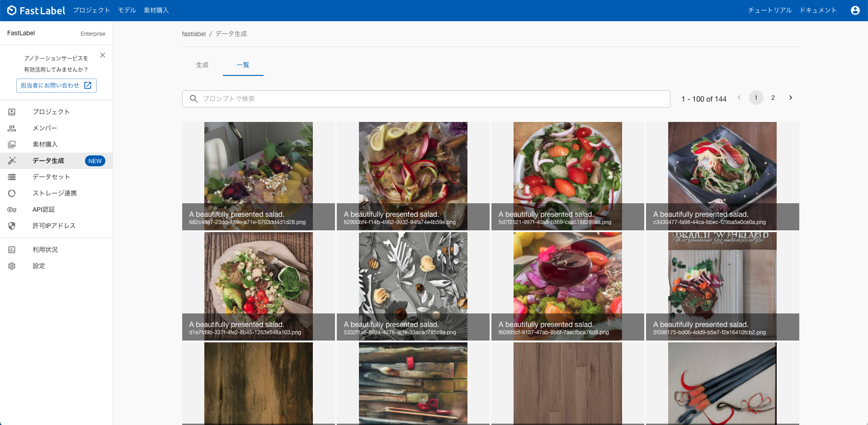
Task: Open 設定 in the sidebar
Action: (57, 266)
